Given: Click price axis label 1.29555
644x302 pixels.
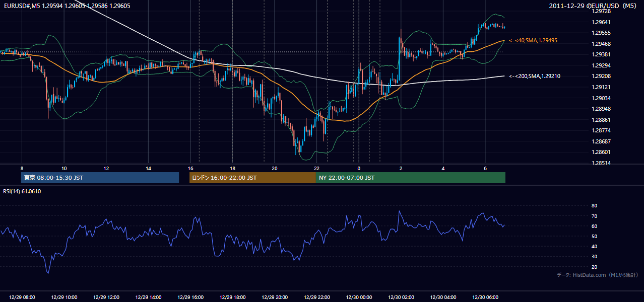Looking at the screenshot, I should [x=601, y=33].
